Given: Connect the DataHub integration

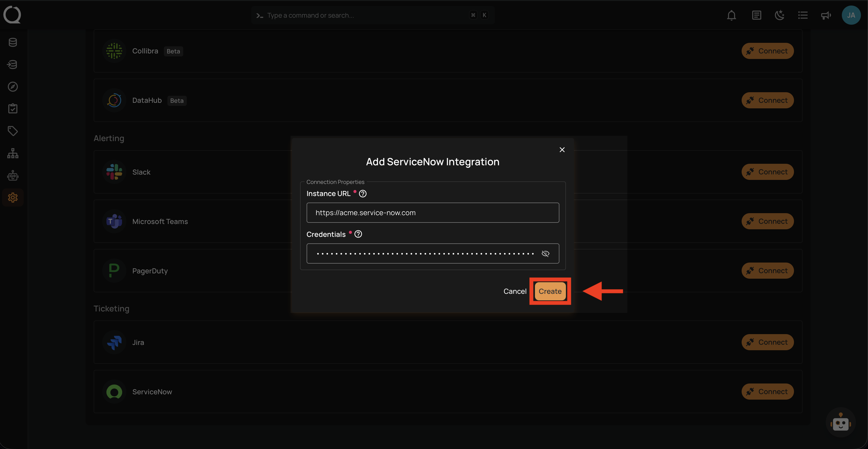Looking at the screenshot, I should [767, 100].
